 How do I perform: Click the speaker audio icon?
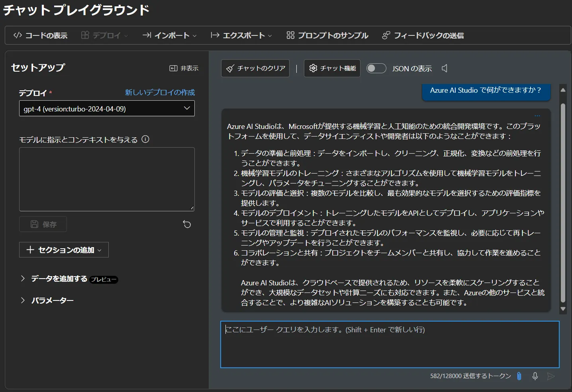pyautogui.click(x=445, y=68)
